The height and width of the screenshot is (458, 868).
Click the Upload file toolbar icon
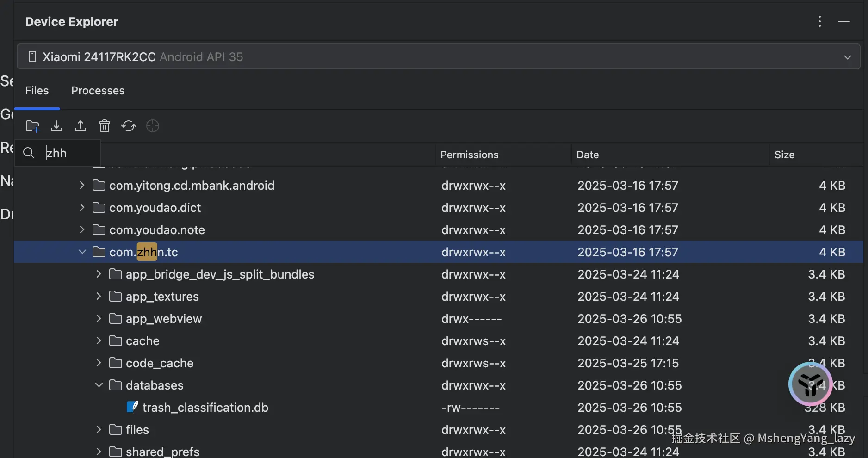coord(81,126)
